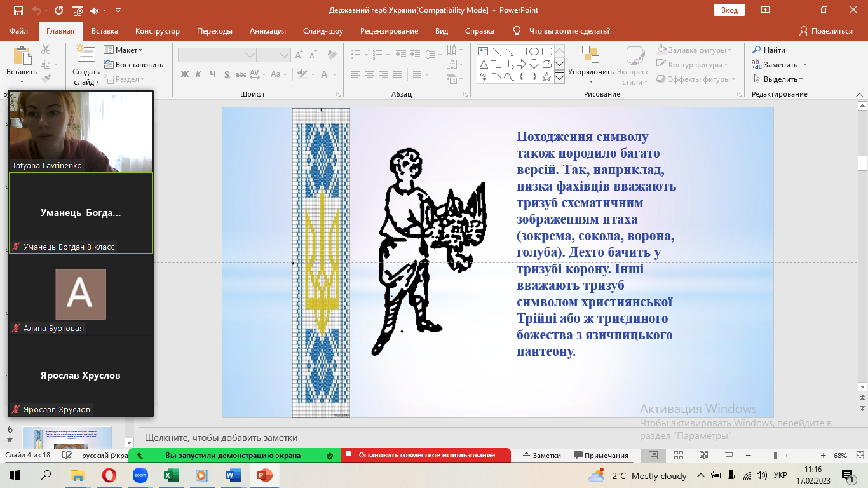Expand the Select (Выделить) dropdown
Screen dimensions: 868x488
pyautogui.click(x=778, y=79)
